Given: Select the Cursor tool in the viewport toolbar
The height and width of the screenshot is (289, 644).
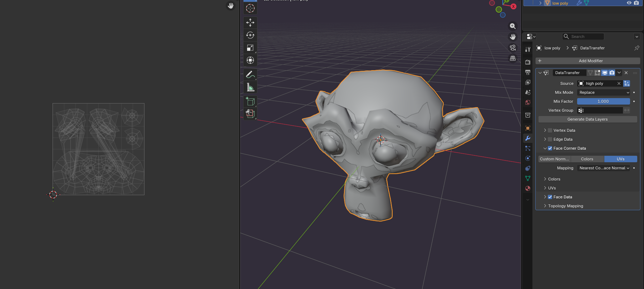Looking at the screenshot, I should pos(250,8).
